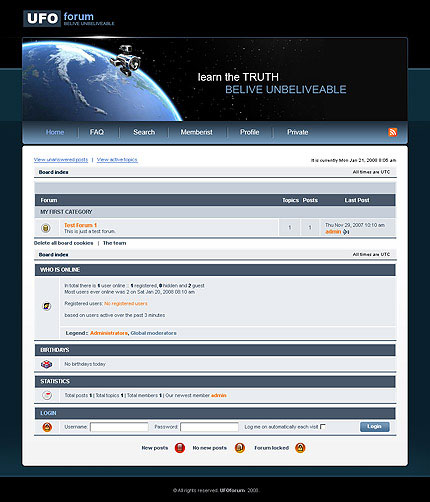Open View active topics link

pyautogui.click(x=117, y=160)
